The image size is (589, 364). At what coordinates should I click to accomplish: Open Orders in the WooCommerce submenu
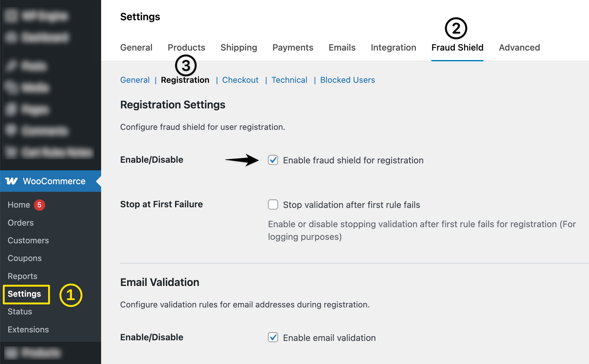pos(21,223)
